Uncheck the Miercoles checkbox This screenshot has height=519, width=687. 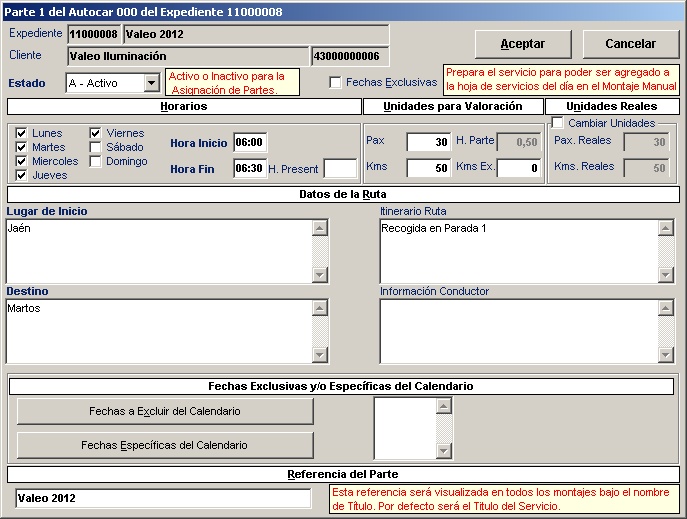pyautogui.click(x=21, y=161)
